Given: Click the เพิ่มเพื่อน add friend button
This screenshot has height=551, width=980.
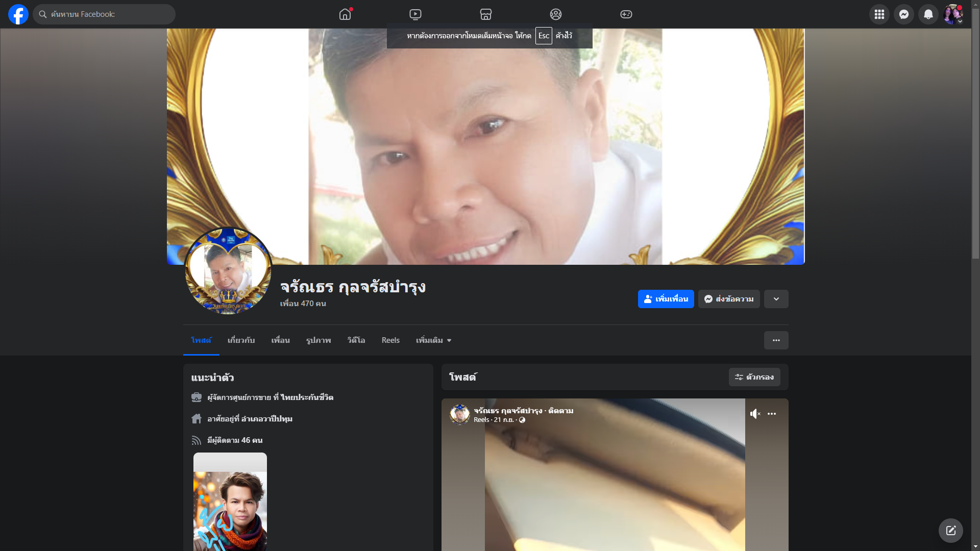Looking at the screenshot, I should (666, 299).
